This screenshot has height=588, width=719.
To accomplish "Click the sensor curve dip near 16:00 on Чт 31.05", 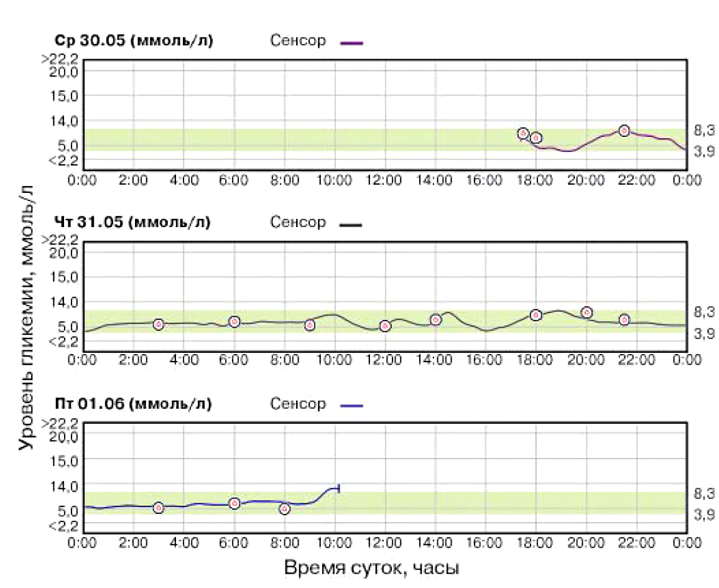I will pyautogui.click(x=487, y=330).
